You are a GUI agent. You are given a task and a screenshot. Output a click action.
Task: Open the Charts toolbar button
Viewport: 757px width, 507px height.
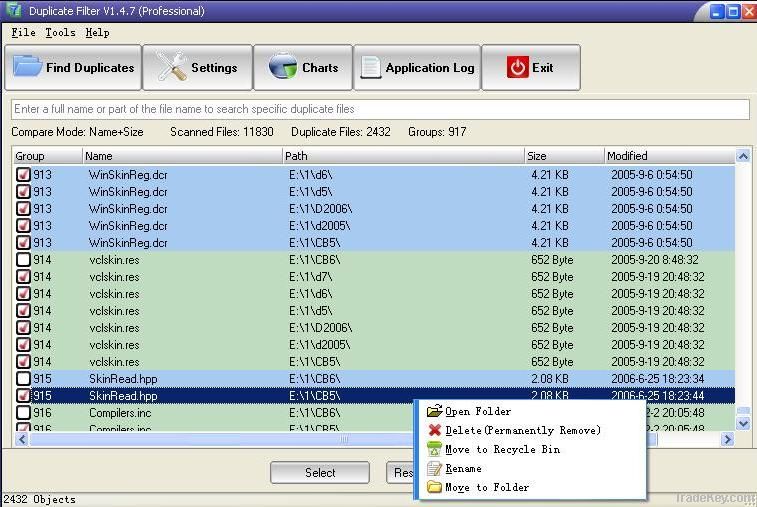pyautogui.click(x=303, y=67)
